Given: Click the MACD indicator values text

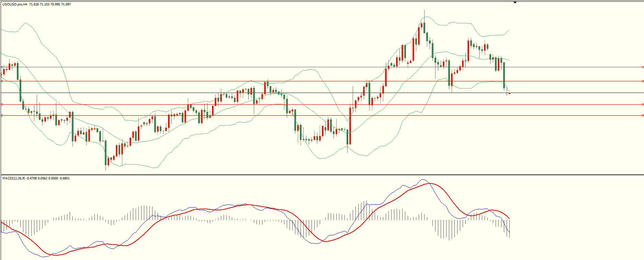Looking at the screenshot, I should (x=48, y=178).
